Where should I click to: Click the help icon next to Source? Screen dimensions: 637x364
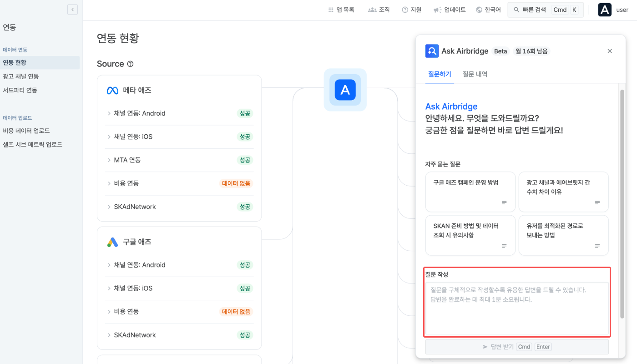tap(130, 64)
